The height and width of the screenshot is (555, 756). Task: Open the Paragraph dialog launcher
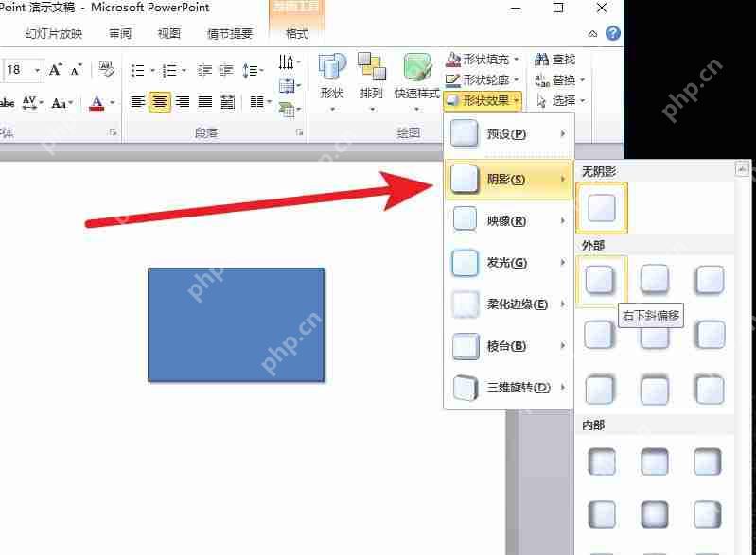300,132
